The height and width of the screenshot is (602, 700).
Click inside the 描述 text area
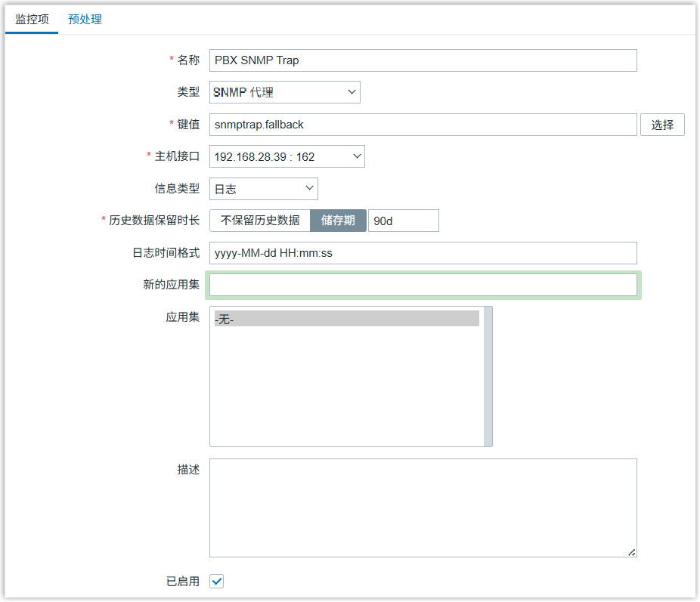click(x=423, y=508)
